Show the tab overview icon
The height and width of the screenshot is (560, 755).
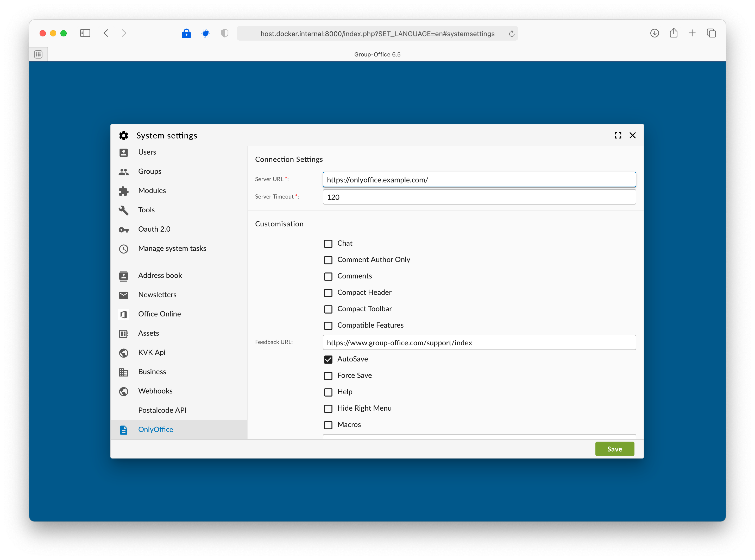[711, 33]
